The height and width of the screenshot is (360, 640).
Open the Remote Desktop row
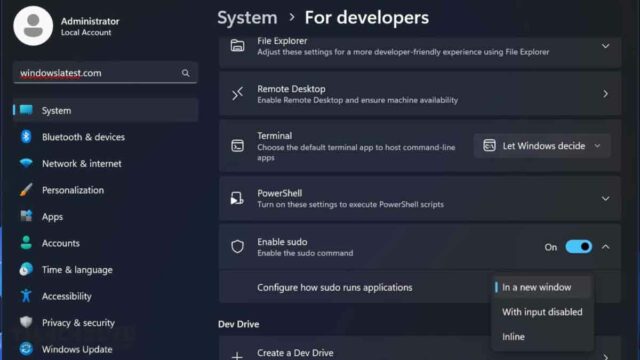420,94
